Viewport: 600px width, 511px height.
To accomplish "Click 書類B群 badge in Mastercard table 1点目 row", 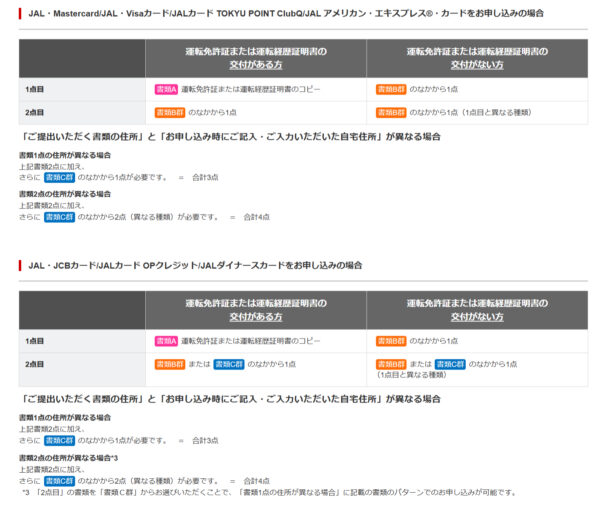I will pyautogui.click(x=391, y=89).
